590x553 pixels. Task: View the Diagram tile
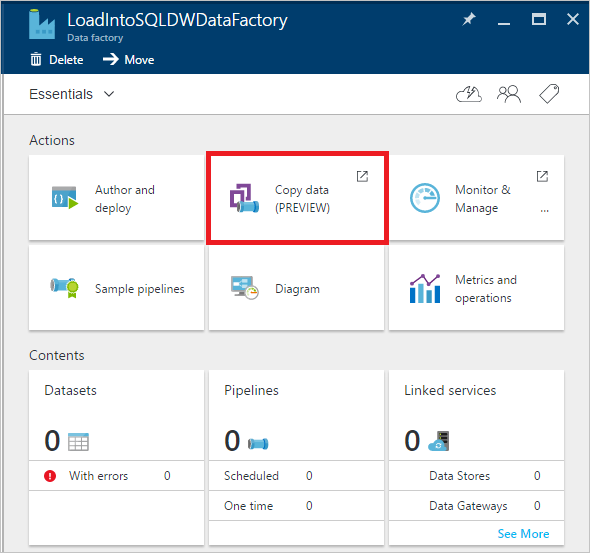[x=297, y=288]
